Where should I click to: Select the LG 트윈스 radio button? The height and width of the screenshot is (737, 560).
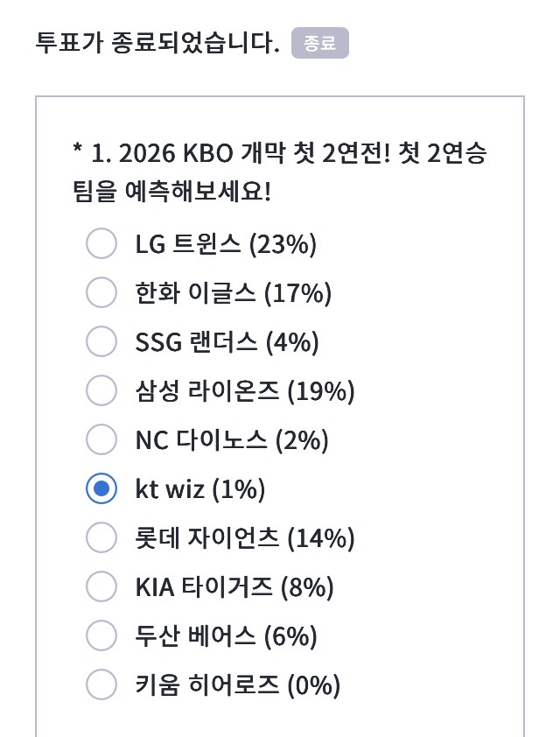(101, 244)
